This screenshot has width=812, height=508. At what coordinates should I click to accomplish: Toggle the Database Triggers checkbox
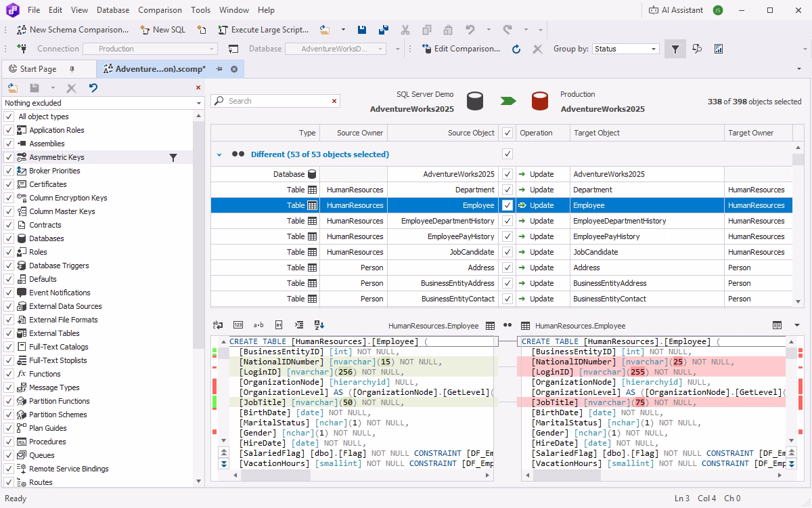(x=9, y=266)
